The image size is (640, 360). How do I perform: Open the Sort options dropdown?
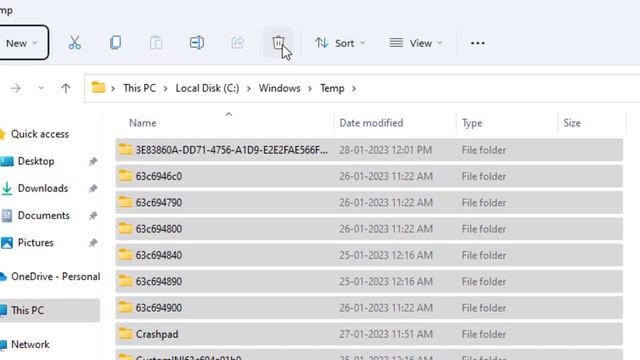pyautogui.click(x=340, y=43)
